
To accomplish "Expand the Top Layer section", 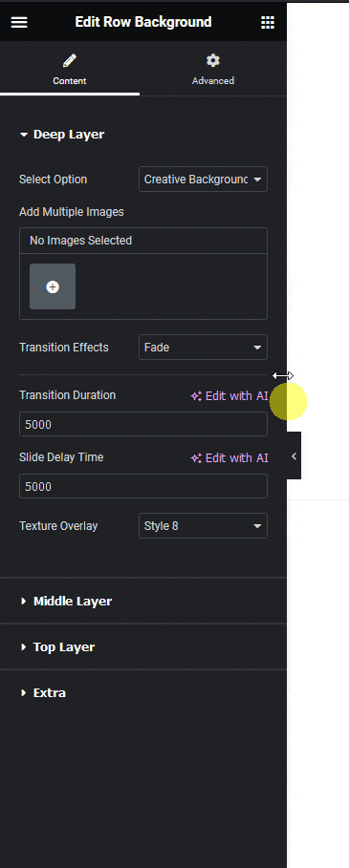I will [x=57, y=647].
